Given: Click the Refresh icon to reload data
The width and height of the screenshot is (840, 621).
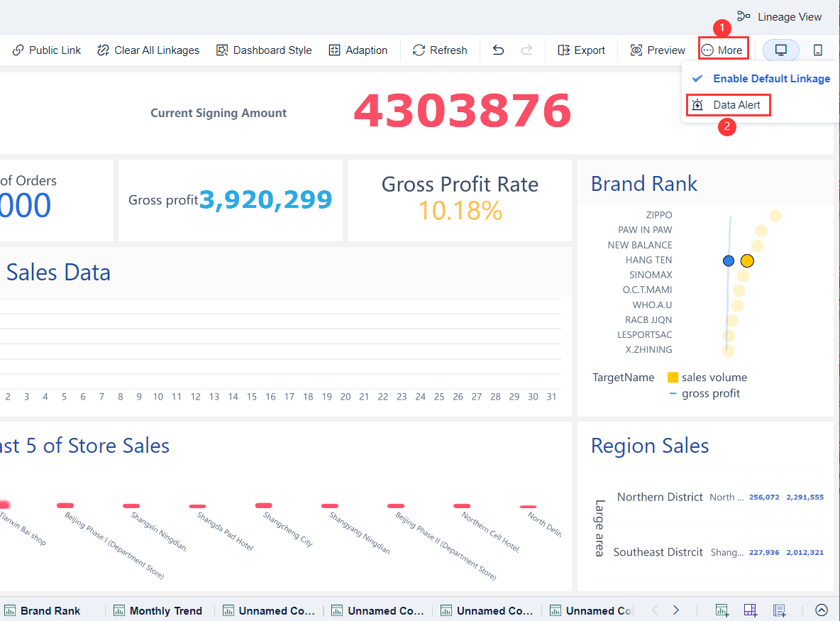Looking at the screenshot, I should 419,50.
